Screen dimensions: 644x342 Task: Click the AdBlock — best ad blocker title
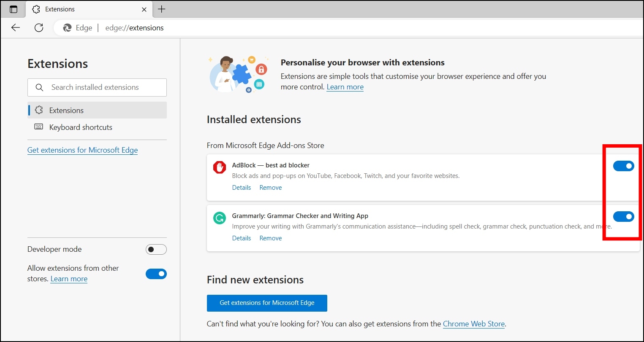point(271,165)
